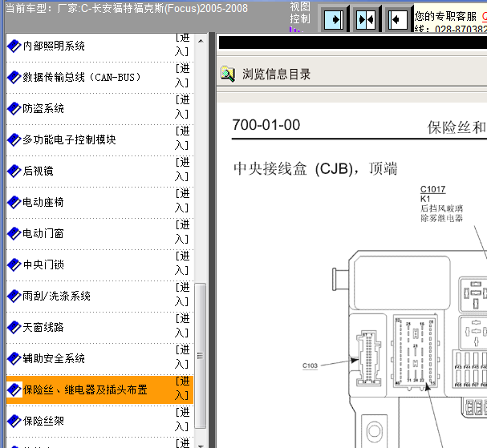This screenshot has height=448, width=487.
Task: Click the list scrollbar thumb
Action: 201,356
